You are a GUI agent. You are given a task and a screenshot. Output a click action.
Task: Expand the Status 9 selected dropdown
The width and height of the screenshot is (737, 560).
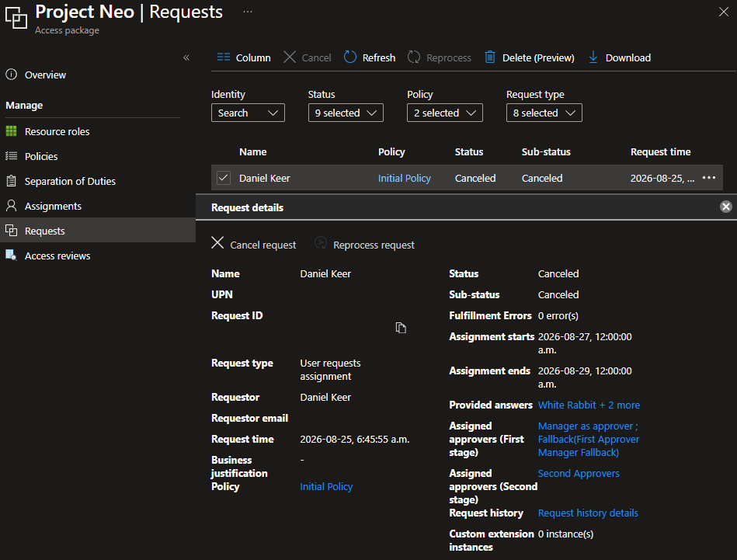346,113
